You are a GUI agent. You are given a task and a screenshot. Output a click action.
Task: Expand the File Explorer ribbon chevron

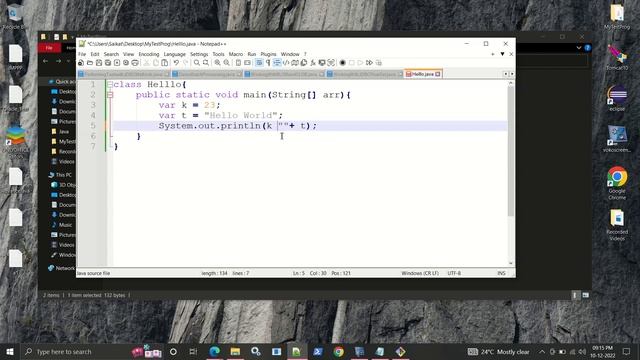579,48
